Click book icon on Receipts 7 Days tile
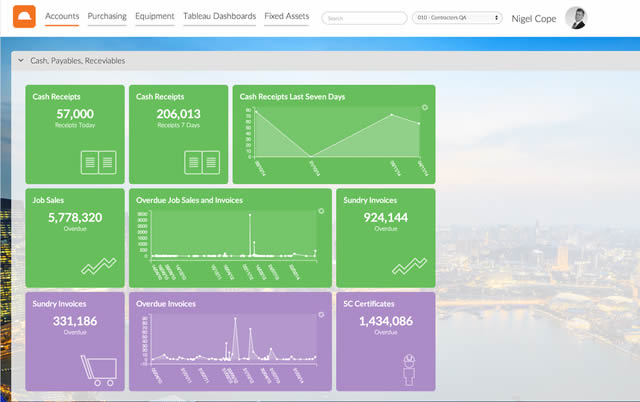Screen dimensions: 640x402 [202, 161]
